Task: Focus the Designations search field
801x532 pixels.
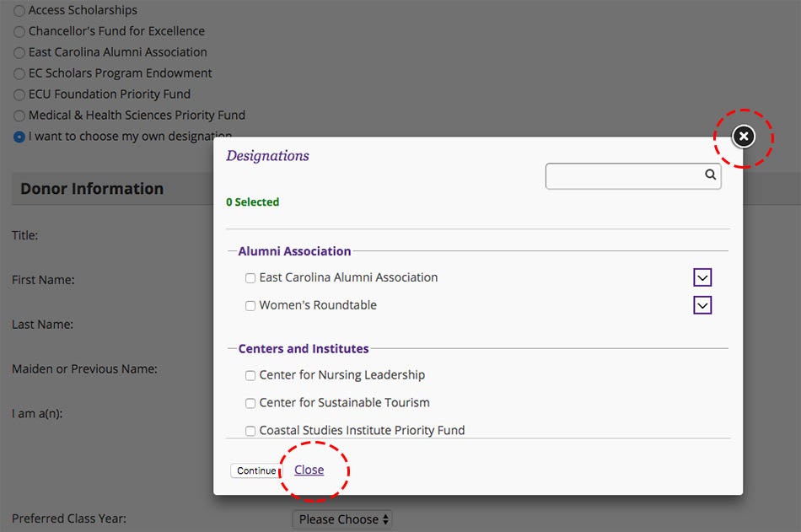Action: click(624, 176)
